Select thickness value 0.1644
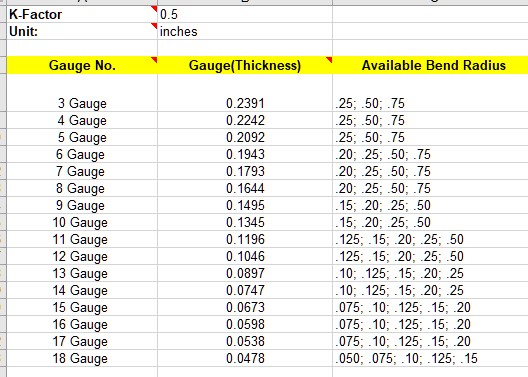528x377 pixels. (245, 188)
